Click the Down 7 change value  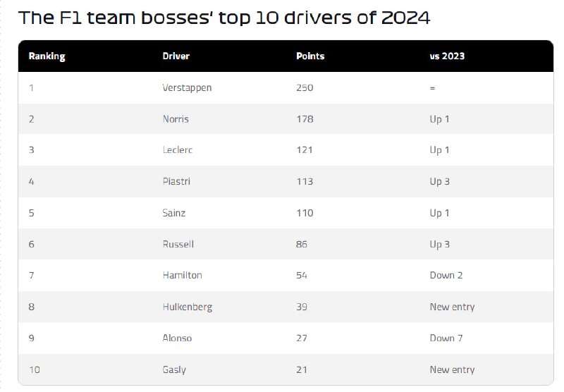(x=446, y=338)
